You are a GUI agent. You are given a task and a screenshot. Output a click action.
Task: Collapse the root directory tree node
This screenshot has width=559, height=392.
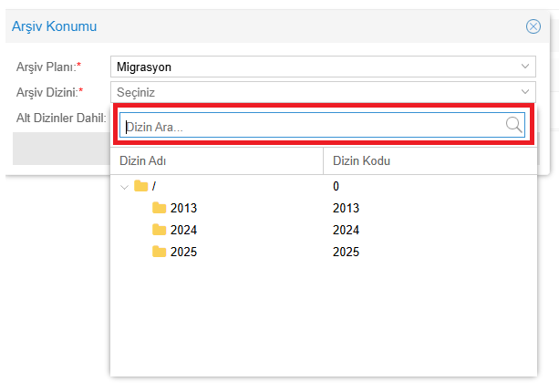(x=125, y=186)
